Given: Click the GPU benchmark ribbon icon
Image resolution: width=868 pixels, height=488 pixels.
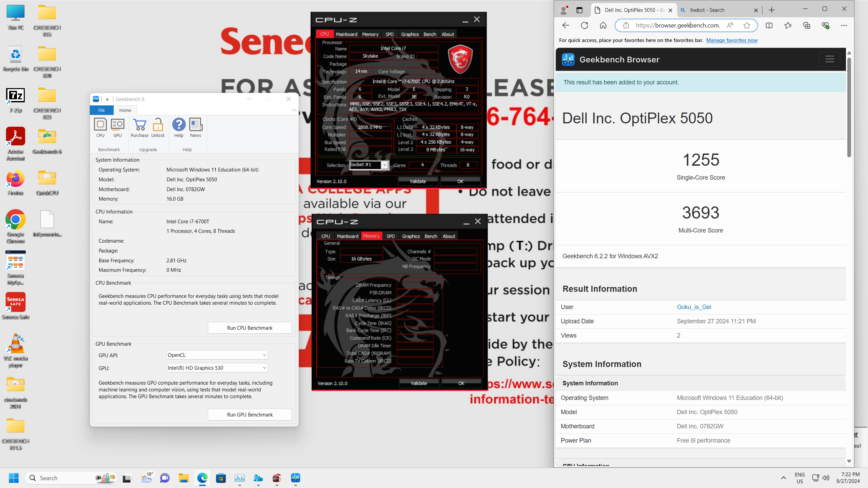Looking at the screenshot, I should point(117,128).
